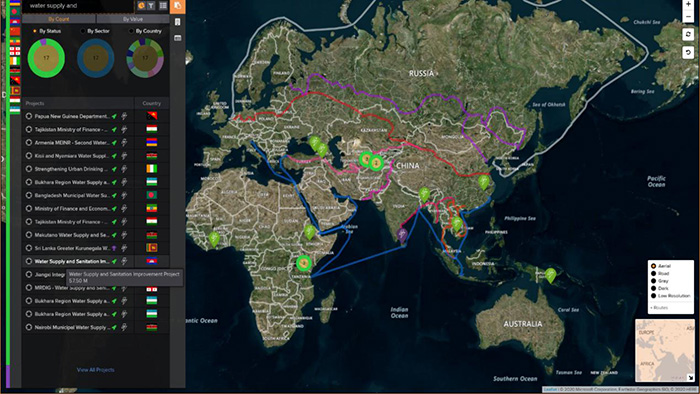Viewport: 700px width, 394px height.
Task: Expand the Routes section in layer control
Action: click(659, 308)
